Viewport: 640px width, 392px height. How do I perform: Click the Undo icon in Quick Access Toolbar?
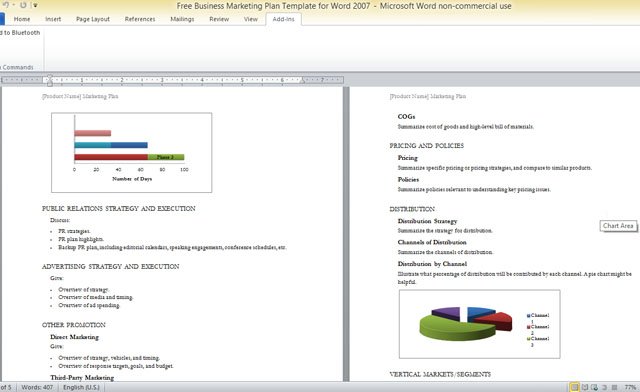[5, 5]
